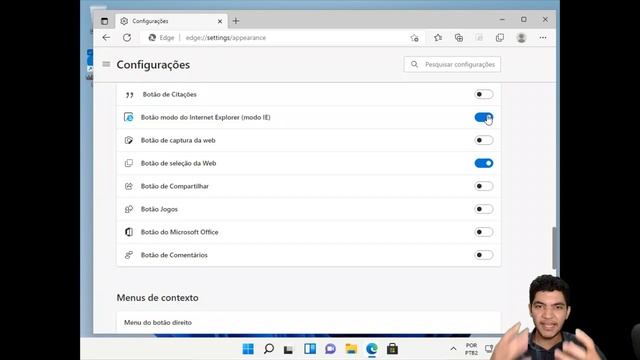Image resolution: width=640 pixels, height=360 pixels.
Task: Enable Botão de captura da web switch
Action: [x=484, y=140]
